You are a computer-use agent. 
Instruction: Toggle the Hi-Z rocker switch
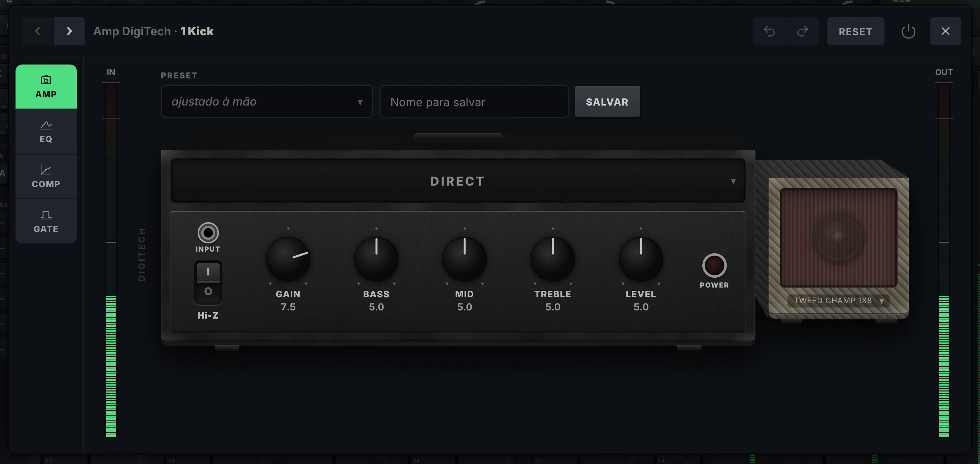[208, 283]
